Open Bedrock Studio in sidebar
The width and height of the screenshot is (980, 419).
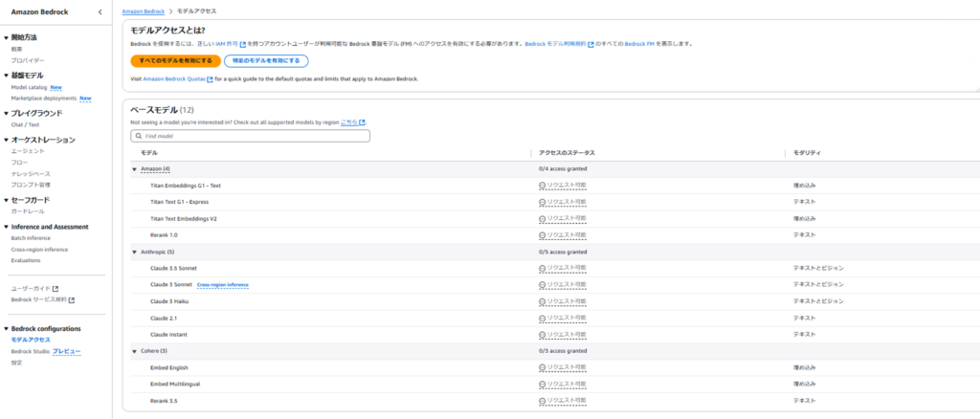(30, 352)
